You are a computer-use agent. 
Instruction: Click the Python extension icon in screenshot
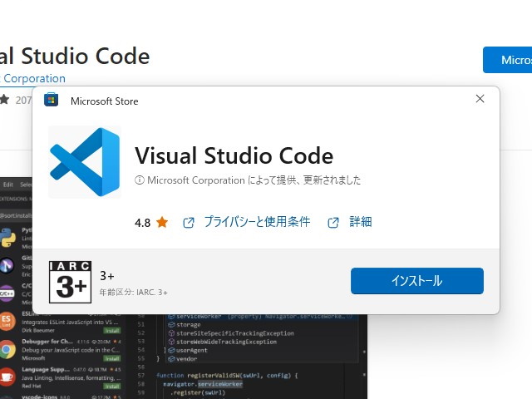click(x=7, y=237)
